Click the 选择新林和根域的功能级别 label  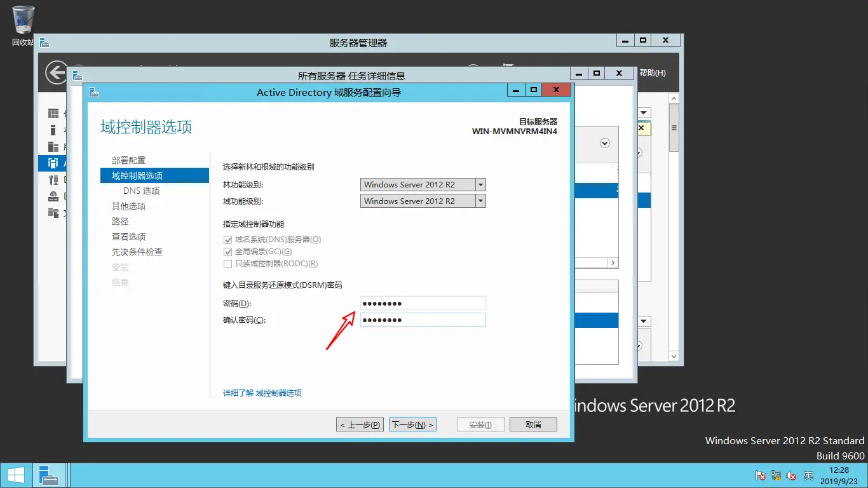point(269,167)
